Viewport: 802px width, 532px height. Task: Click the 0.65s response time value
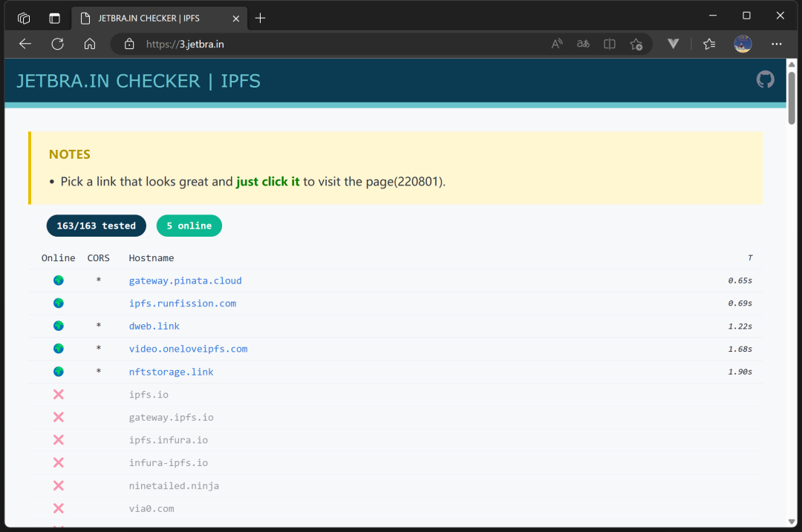tap(740, 280)
